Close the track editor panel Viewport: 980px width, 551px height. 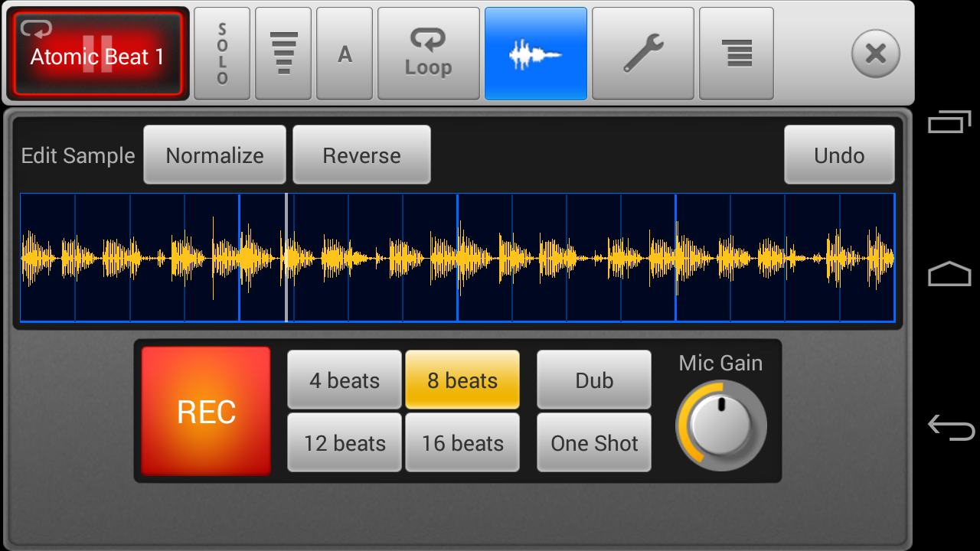pos(875,54)
